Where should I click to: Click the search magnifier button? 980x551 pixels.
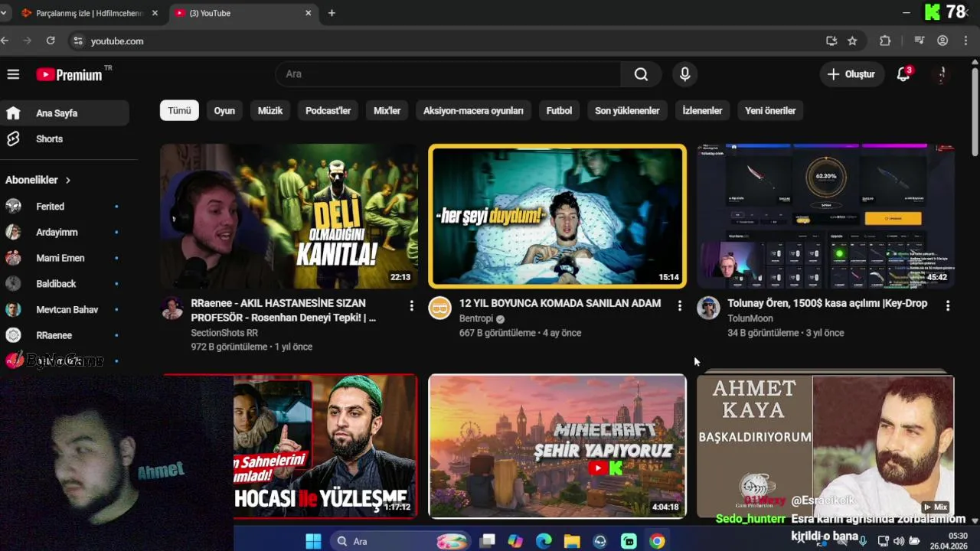pyautogui.click(x=641, y=74)
